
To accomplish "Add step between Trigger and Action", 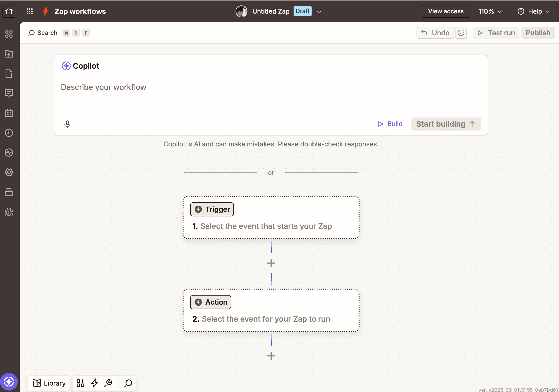I will [271, 263].
